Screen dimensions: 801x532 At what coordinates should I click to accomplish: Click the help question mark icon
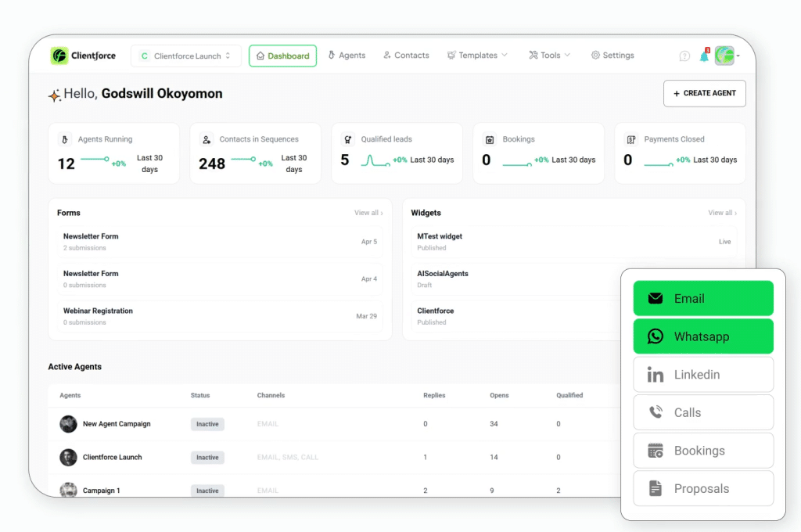684,56
